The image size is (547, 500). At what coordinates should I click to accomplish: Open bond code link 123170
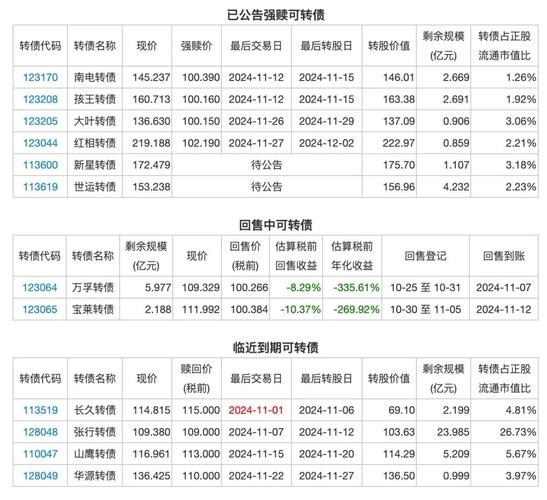pos(40,77)
